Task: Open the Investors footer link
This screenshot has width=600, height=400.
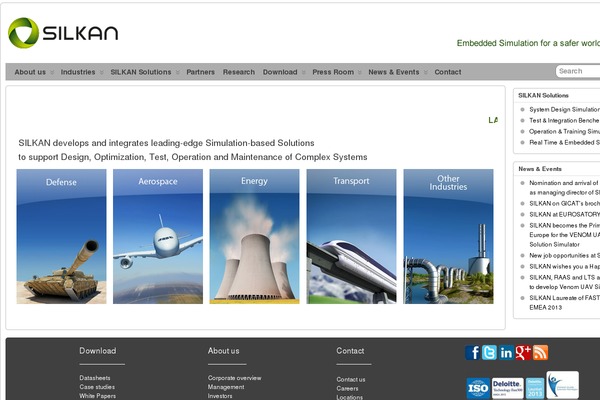Action: click(x=220, y=396)
